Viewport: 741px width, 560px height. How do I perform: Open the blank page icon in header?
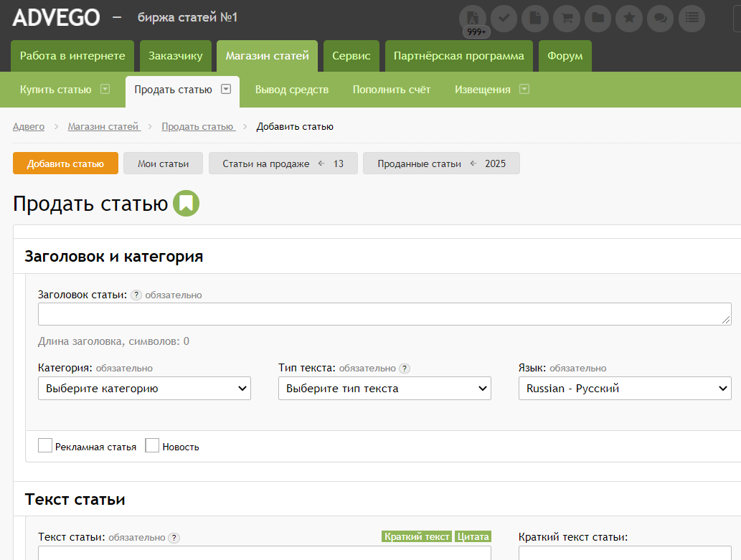[535, 19]
